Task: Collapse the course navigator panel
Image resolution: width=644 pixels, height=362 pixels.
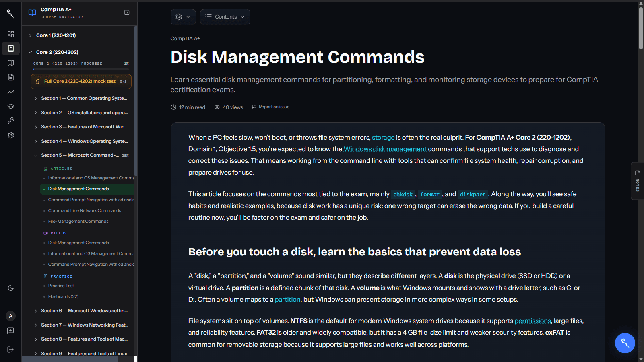Action: point(127,12)
